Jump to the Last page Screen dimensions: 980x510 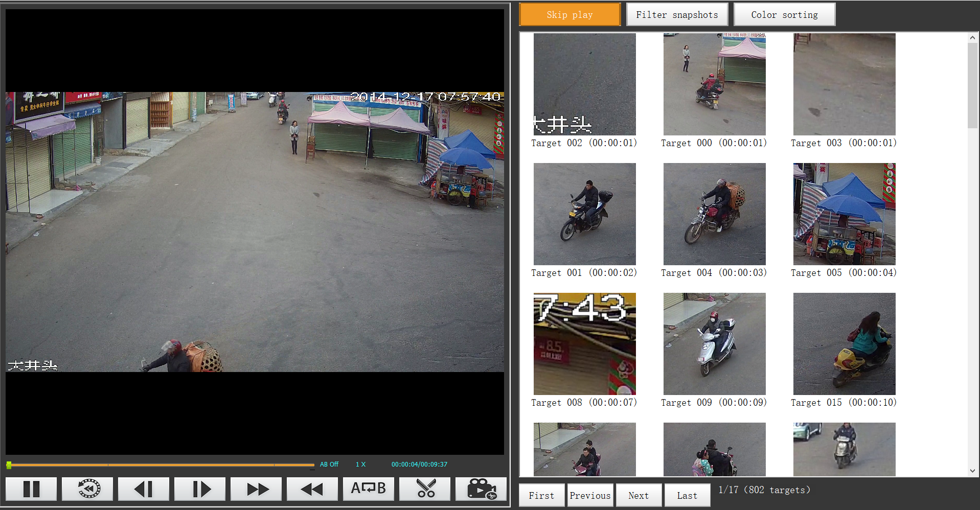click(x=687, y=495)
